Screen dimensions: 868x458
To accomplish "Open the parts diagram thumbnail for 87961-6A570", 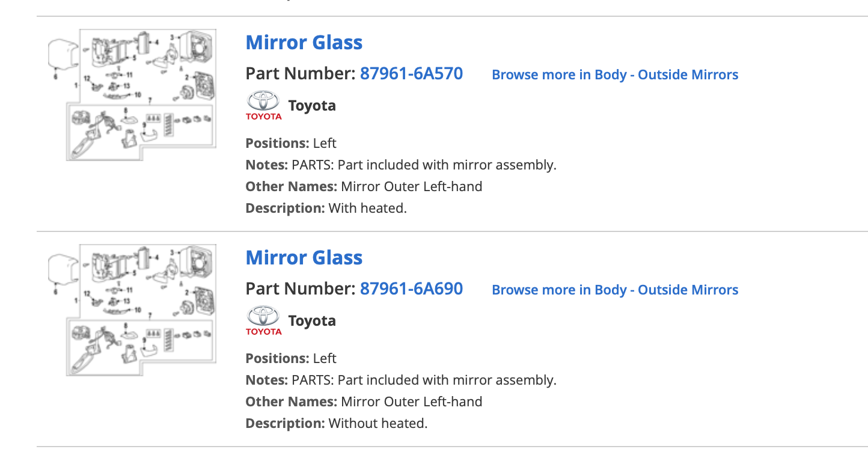I will tap(132, 94).
